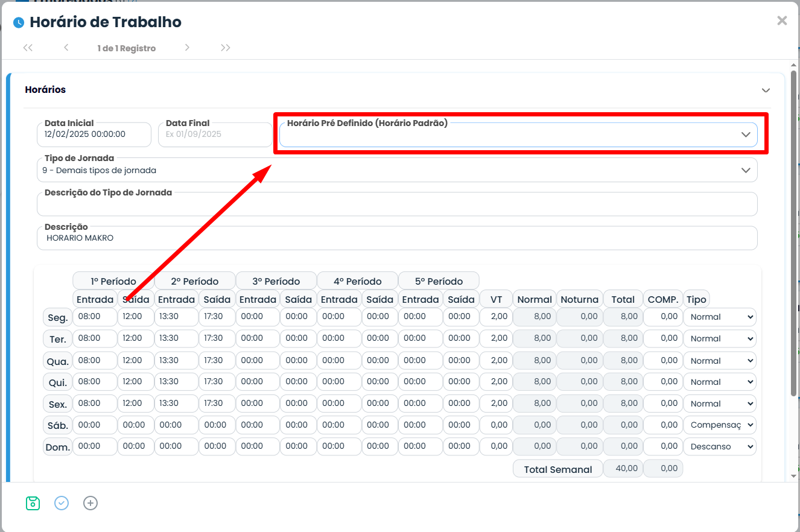Screen dimensions: 800x532
Task: Go to previous record arrow
Action: tap(66, 48)
